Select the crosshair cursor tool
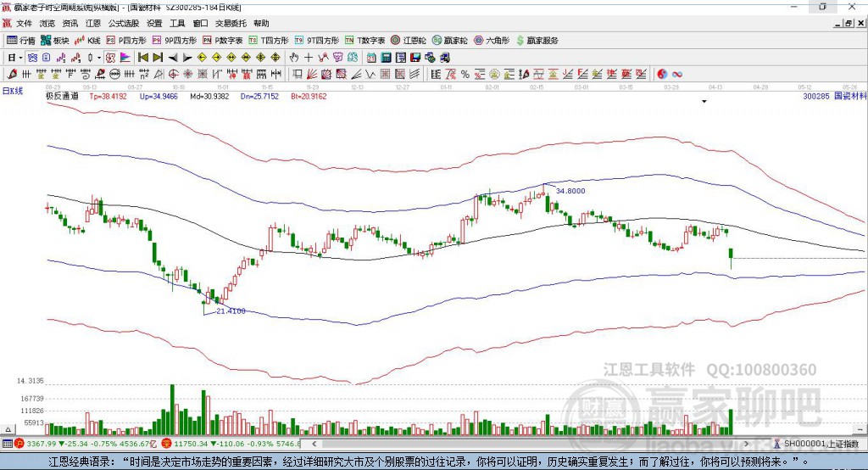The height and width of the screenshot is (470, 868). (309, 57)
